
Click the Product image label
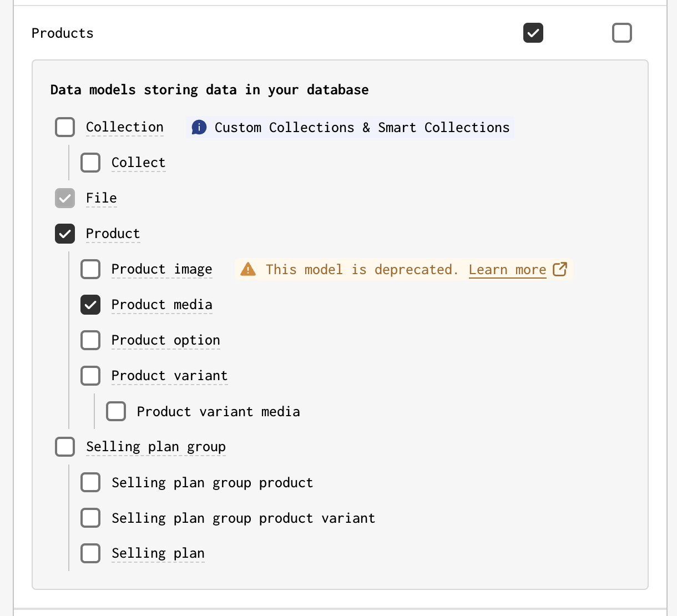(x=162, y=269)
